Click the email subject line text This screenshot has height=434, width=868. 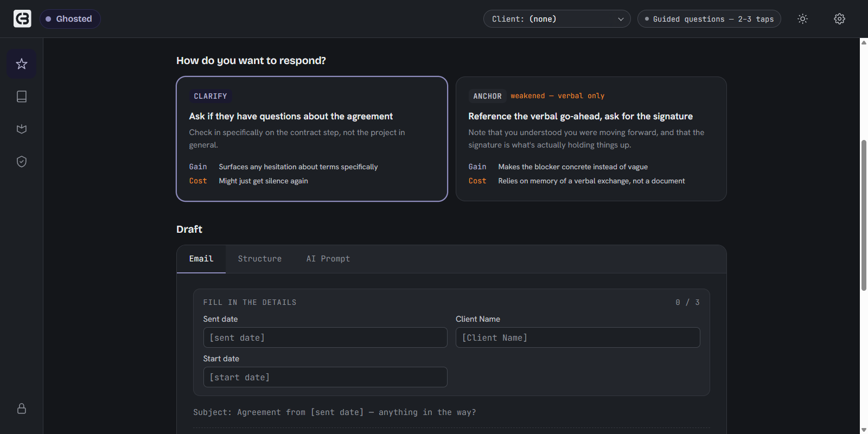pos(335,412)
